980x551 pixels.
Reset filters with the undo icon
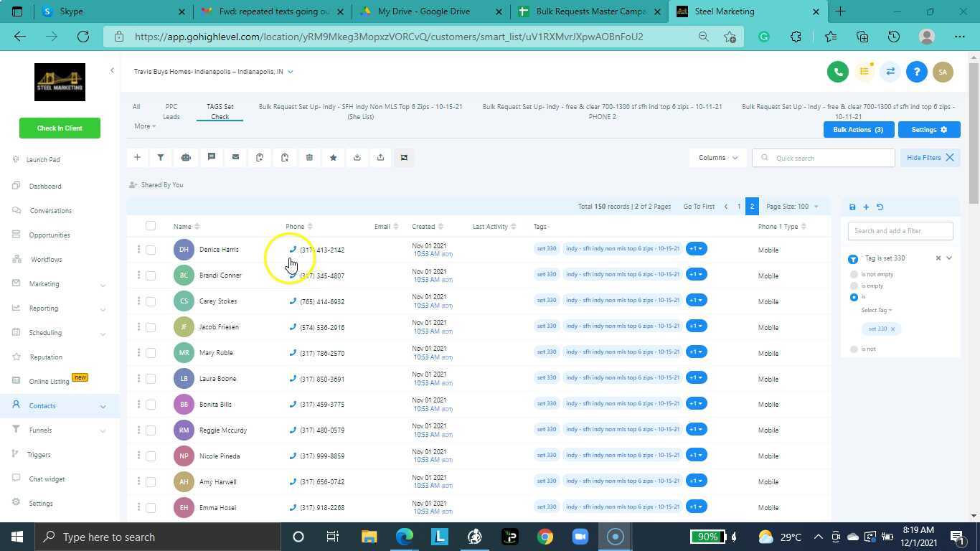tap(880, 207)
